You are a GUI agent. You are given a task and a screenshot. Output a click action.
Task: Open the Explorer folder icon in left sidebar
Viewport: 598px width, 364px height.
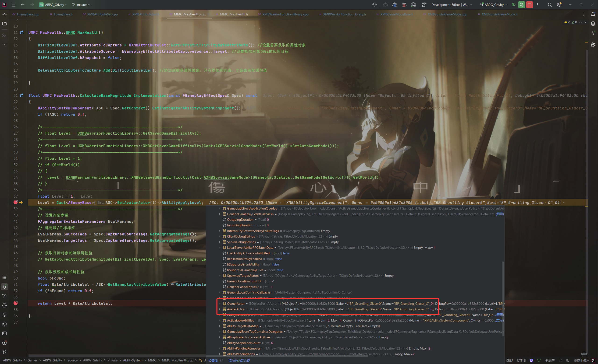tap(4, 24)
